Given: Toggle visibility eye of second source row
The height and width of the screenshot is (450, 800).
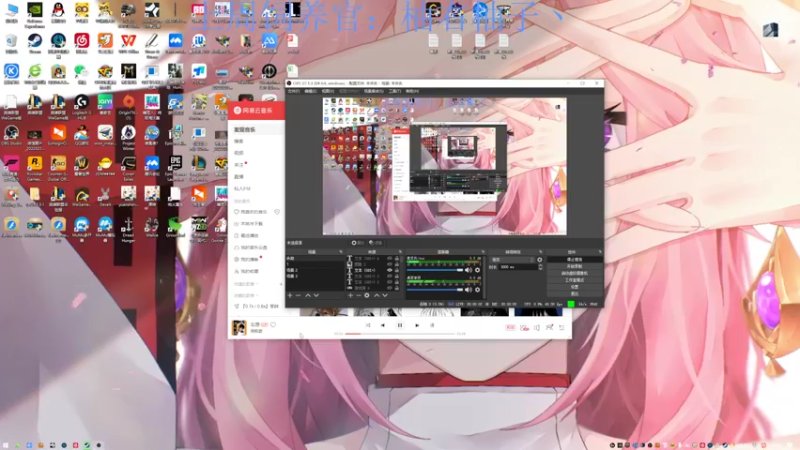Looking at the screenshot, I should pyautogui.click(x=390, y=264).
